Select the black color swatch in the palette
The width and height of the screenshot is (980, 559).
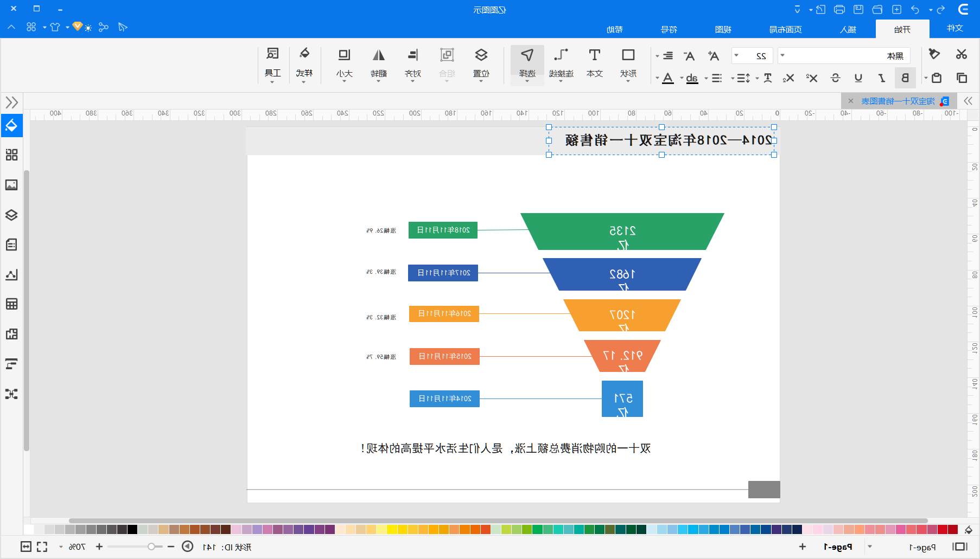pos(132,530)
